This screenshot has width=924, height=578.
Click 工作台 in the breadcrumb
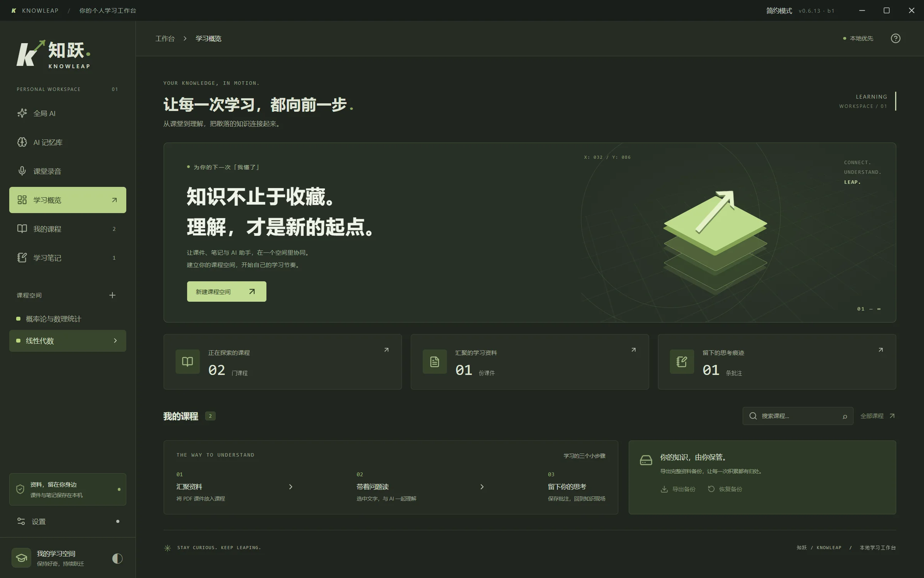[165, 39]
